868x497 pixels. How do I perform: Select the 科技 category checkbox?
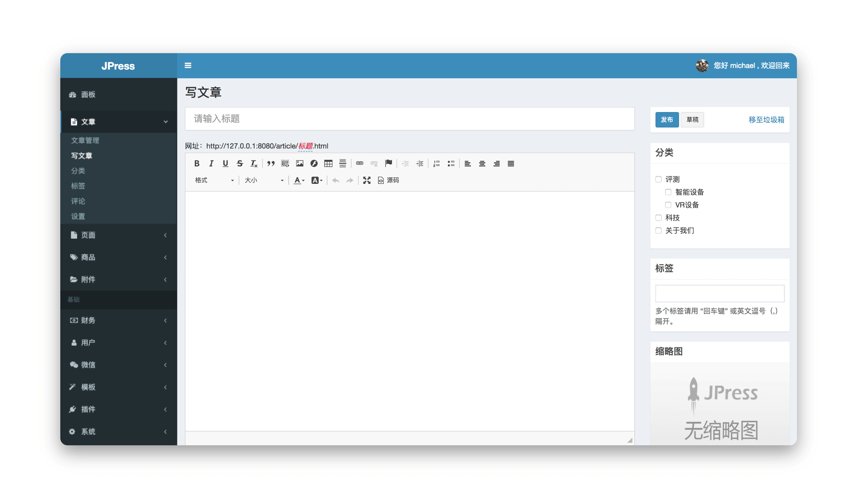click(x=658, y=217)
